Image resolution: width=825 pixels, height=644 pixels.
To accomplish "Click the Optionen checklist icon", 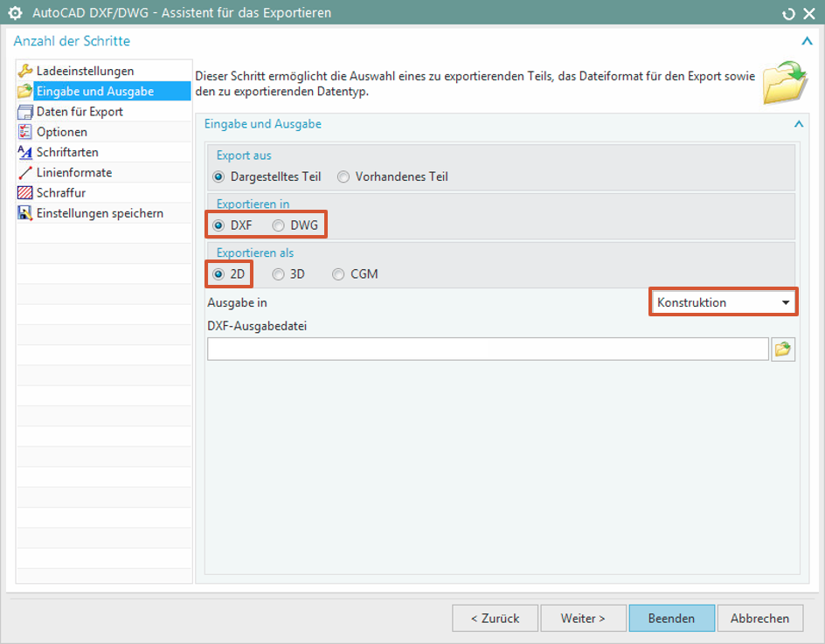I will pos(25,132).
